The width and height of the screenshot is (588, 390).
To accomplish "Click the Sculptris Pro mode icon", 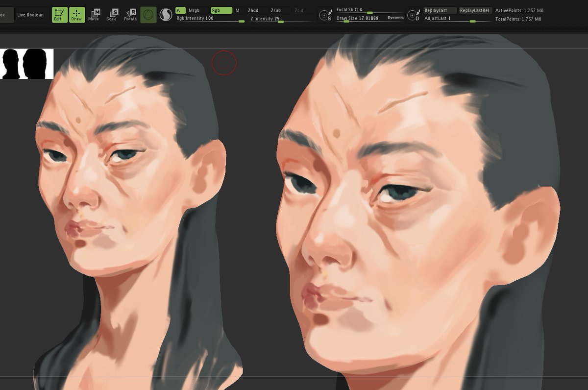I will click(x=166, y=15).
